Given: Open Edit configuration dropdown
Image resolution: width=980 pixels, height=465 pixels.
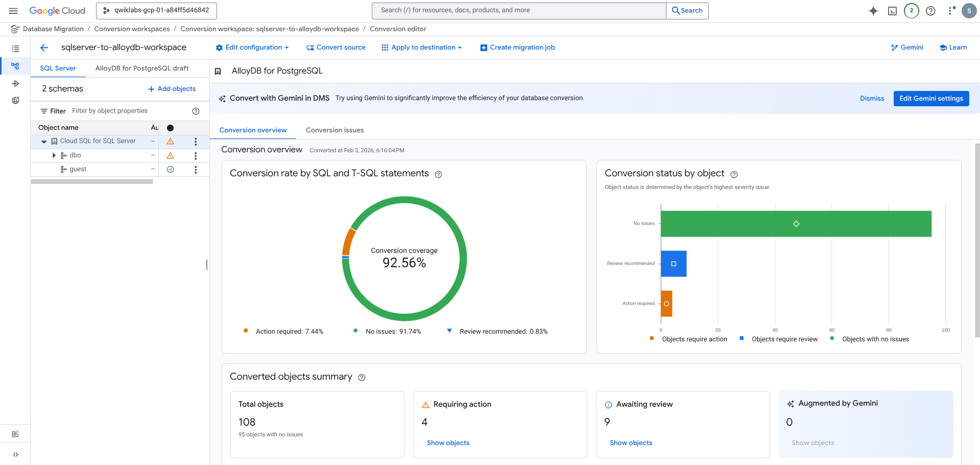Looking at the screenshot, I should 252,48.
